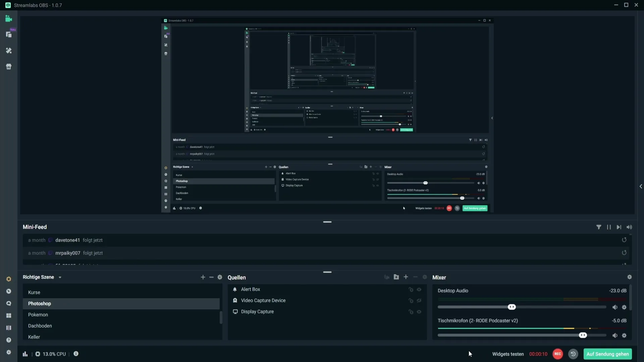644x362 pixels.
Task: Add a new source in Quellen
Action: pyautogui.click(x=406, y=277)
